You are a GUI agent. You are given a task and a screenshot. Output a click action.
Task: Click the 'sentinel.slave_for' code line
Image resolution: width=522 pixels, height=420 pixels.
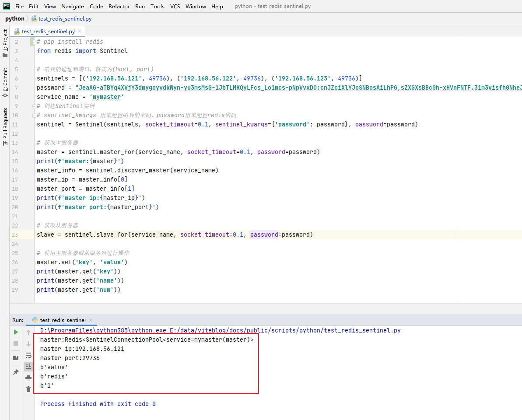175,234
